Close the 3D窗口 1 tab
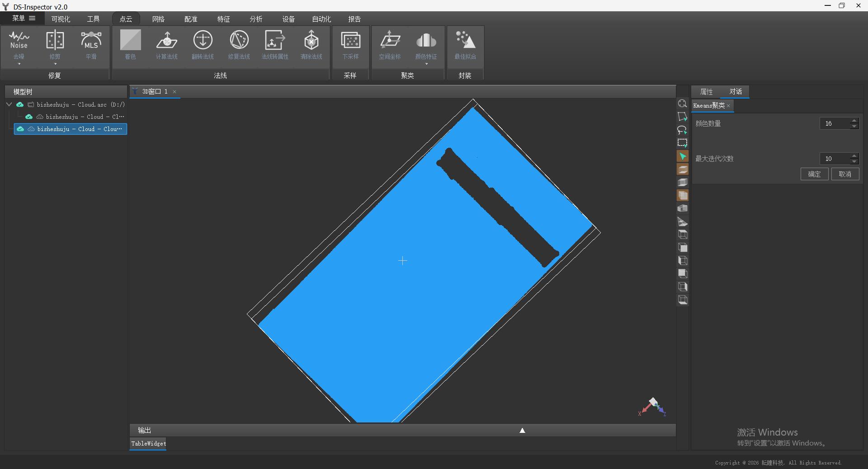 [175, 92]
